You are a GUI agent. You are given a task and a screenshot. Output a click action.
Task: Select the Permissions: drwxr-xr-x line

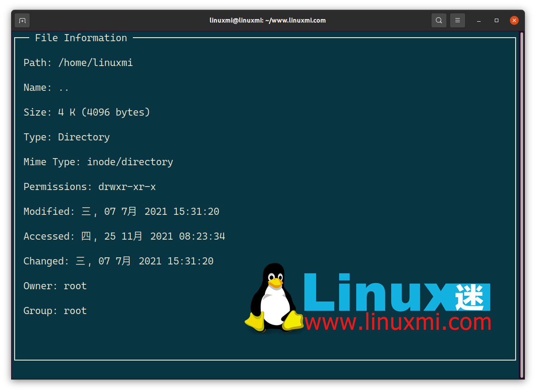[89, 187]
